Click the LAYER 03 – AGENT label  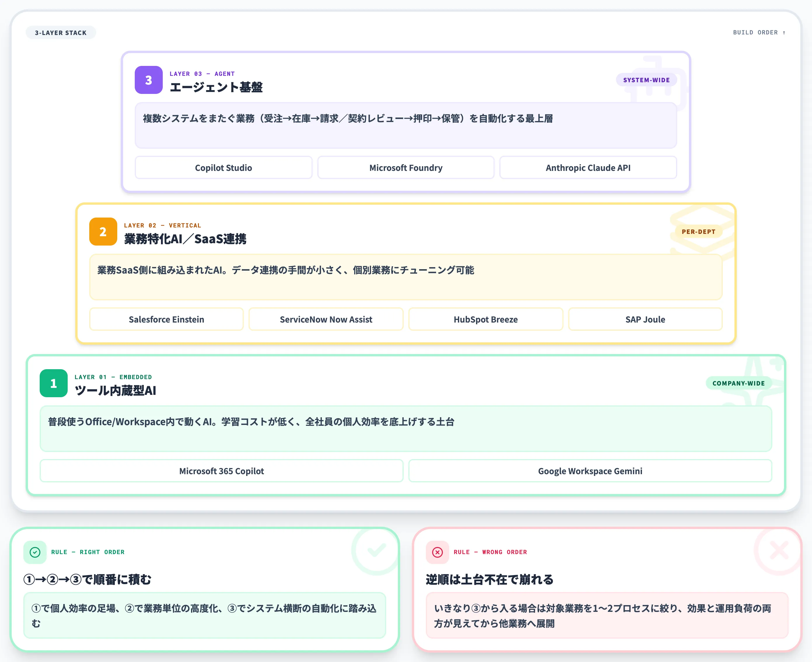coord(202,73)
